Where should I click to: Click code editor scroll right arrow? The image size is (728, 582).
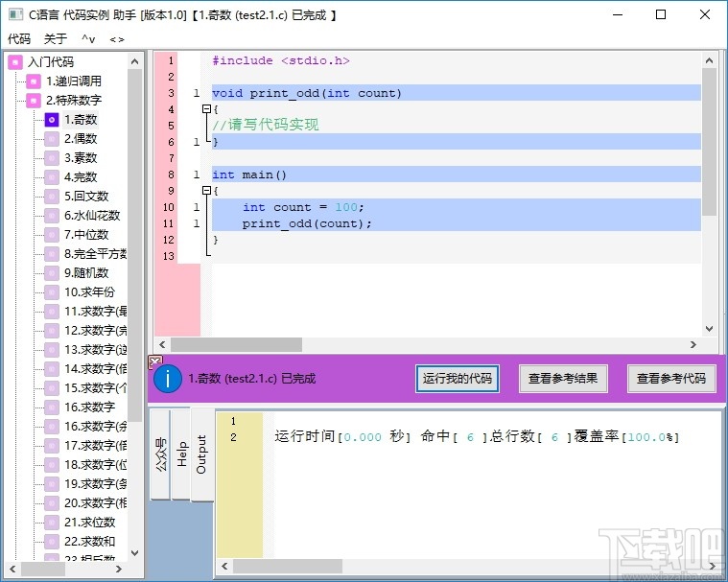click(x=693, y=345)
